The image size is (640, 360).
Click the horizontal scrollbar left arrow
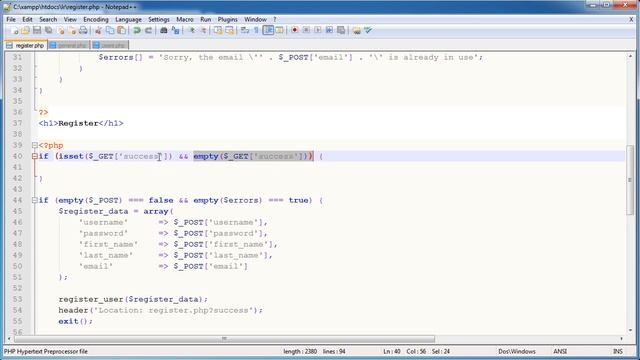pos(9,339)
